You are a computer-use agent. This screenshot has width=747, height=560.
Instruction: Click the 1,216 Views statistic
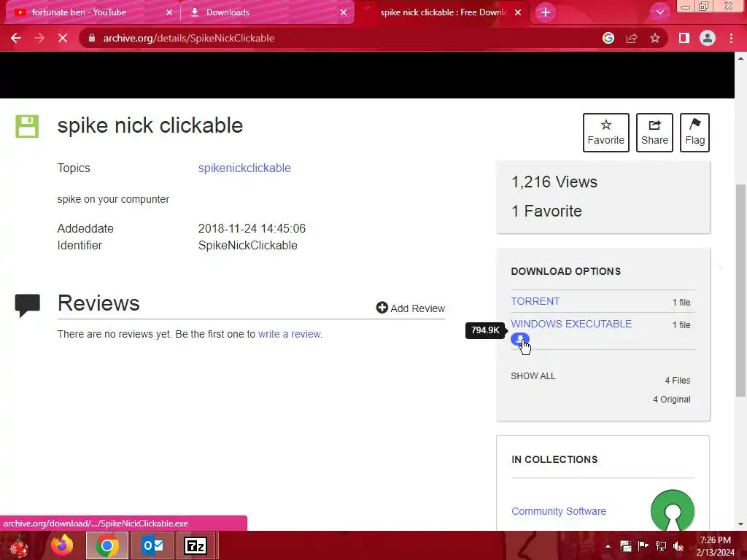[554, 182]
